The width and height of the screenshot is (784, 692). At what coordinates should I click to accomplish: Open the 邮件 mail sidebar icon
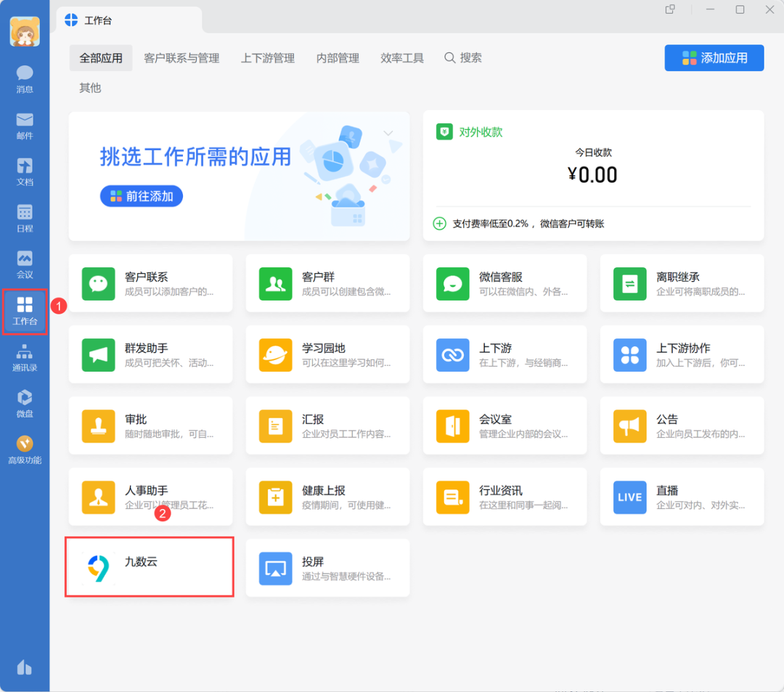(x=25, y=126)
